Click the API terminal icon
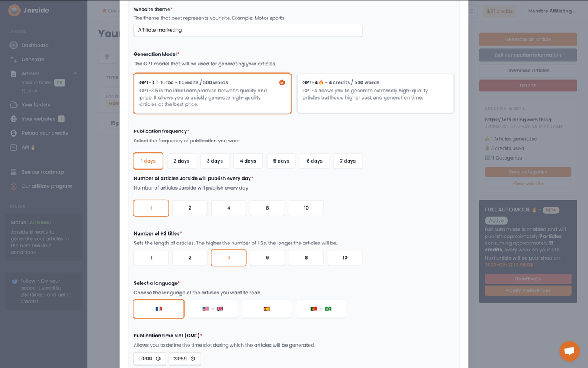 [13, 147]
